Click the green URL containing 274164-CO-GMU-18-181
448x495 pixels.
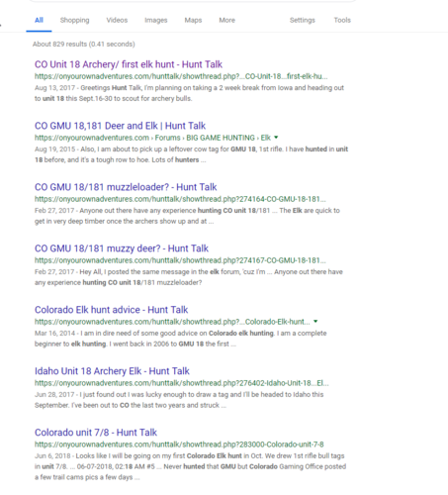pos(180,199)
